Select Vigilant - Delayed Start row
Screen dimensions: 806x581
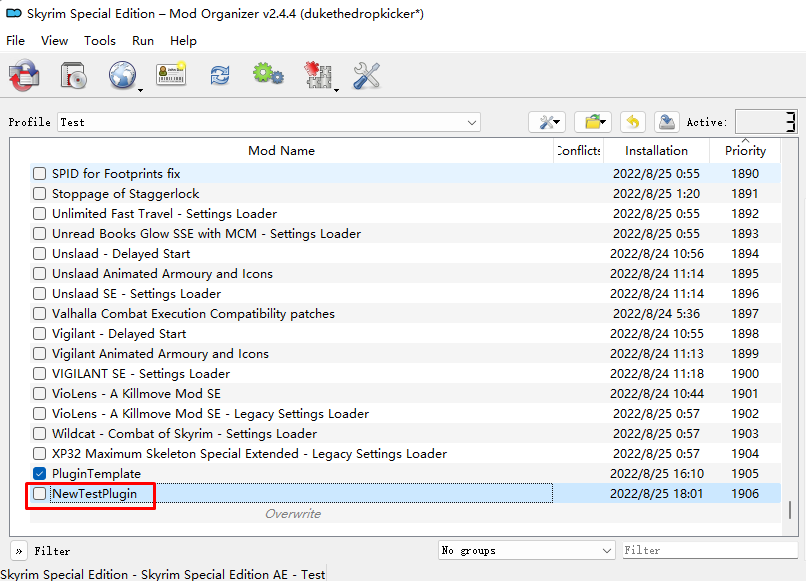406,334
